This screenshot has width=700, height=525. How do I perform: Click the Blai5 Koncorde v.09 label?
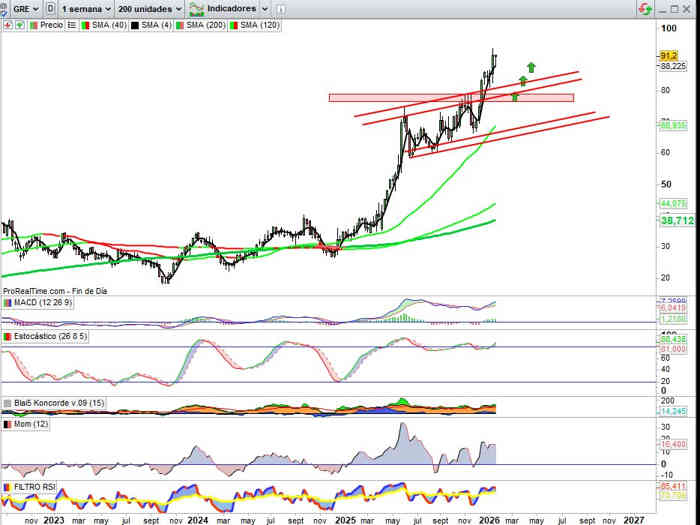(x=57, y=403)
